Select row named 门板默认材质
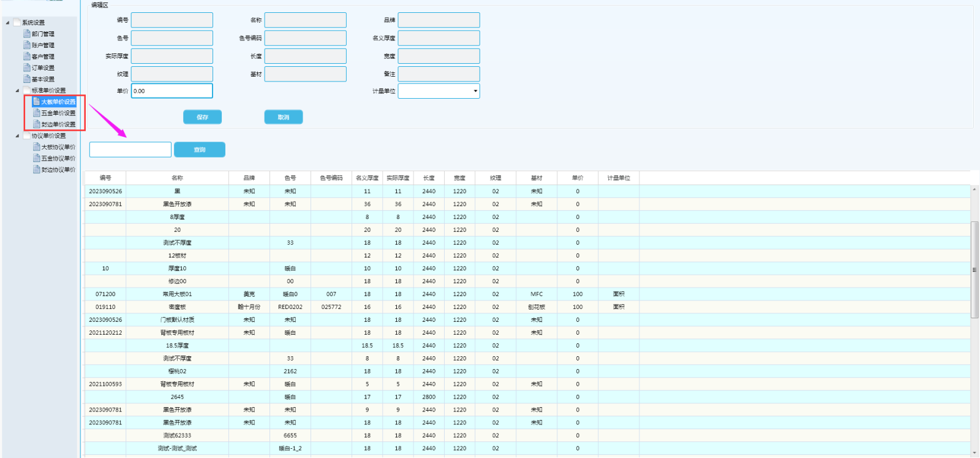Image resolution: width=980 pixels, height=458 pixels. click(527, 320)
